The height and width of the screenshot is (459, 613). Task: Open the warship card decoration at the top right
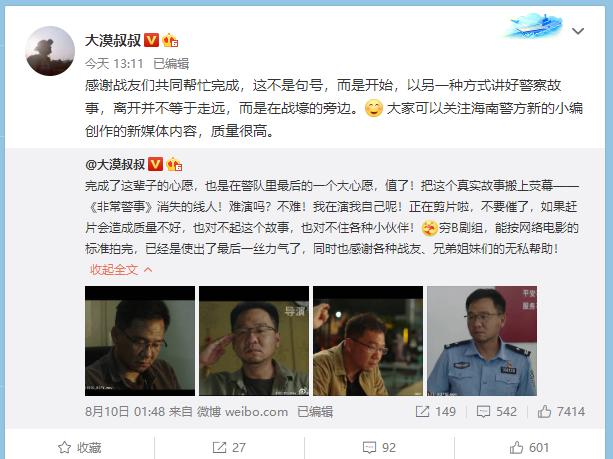point(534,25)
